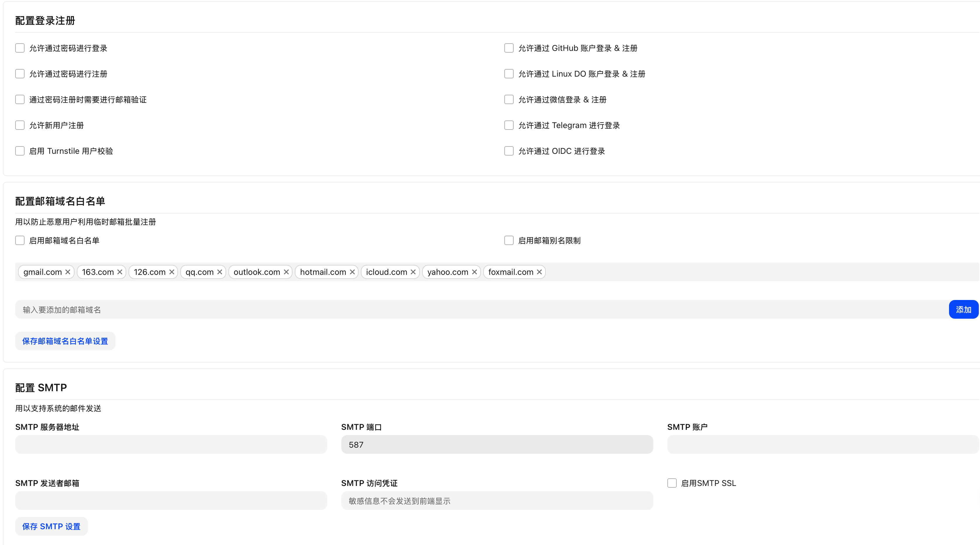Screen dimensions: 980x545
Task: Remove hotmail.com tag
Action: coord(352,272)
